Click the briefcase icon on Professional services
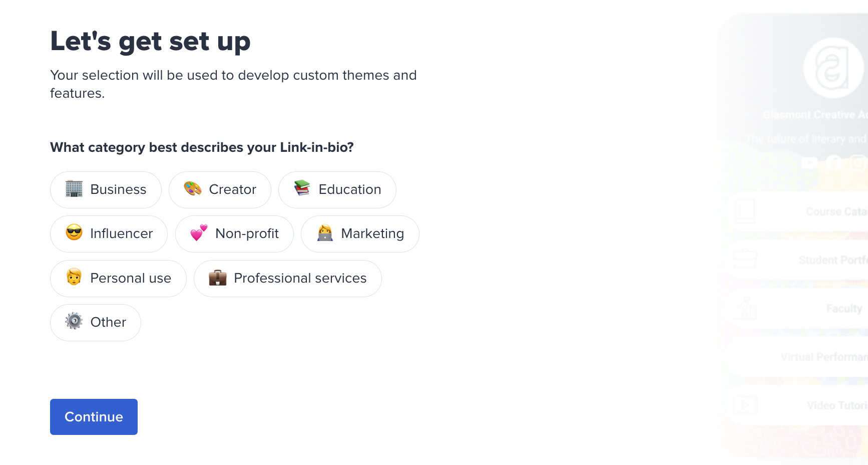Screen dimensions: 868x465 (219, 278)
